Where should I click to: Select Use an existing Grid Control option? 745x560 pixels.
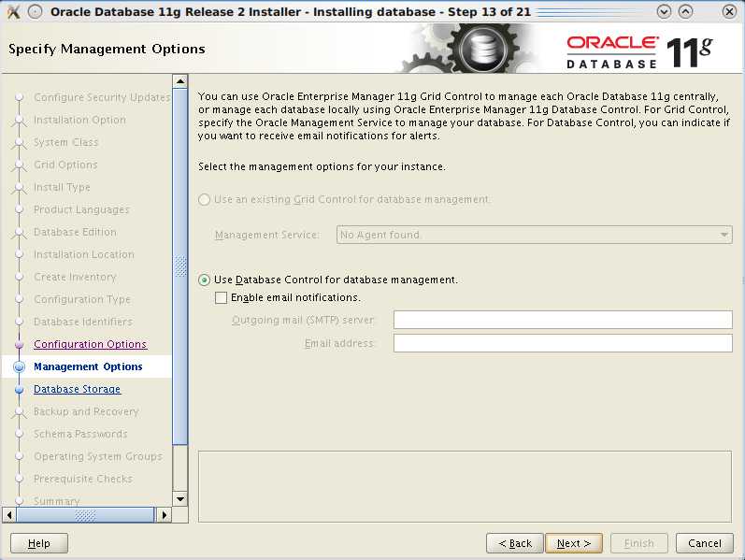point(205,200)
